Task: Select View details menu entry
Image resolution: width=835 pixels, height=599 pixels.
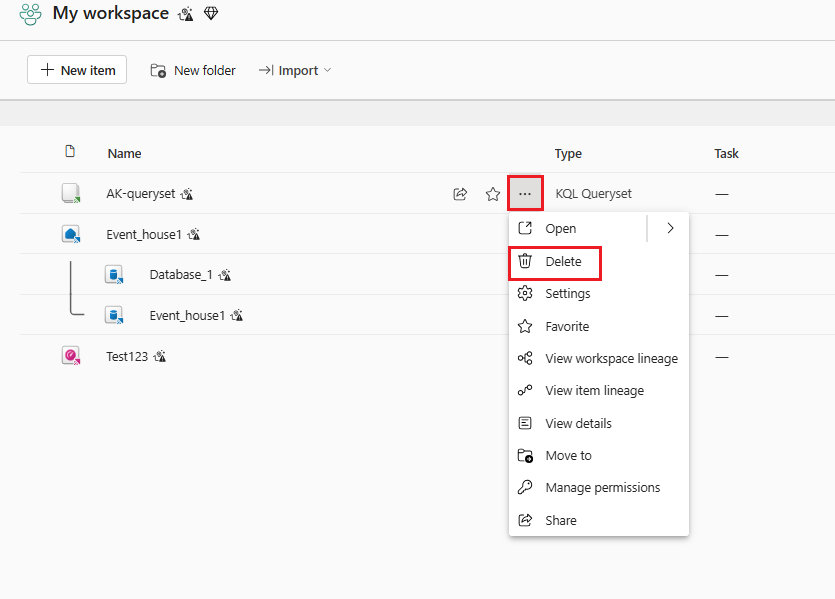Action: tap(599, 423)
